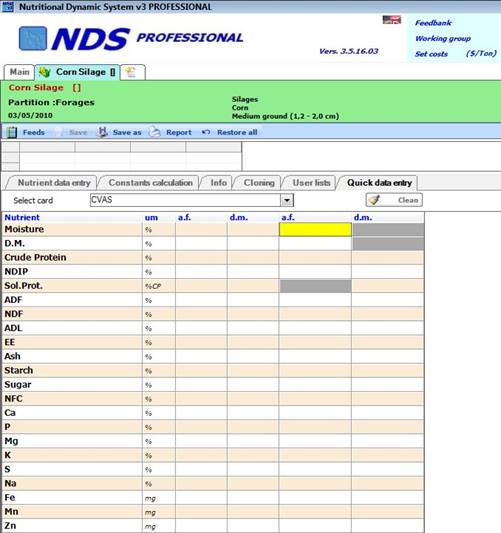Click the Clean button
Screen dimensions: 501x533
point(394,200)
